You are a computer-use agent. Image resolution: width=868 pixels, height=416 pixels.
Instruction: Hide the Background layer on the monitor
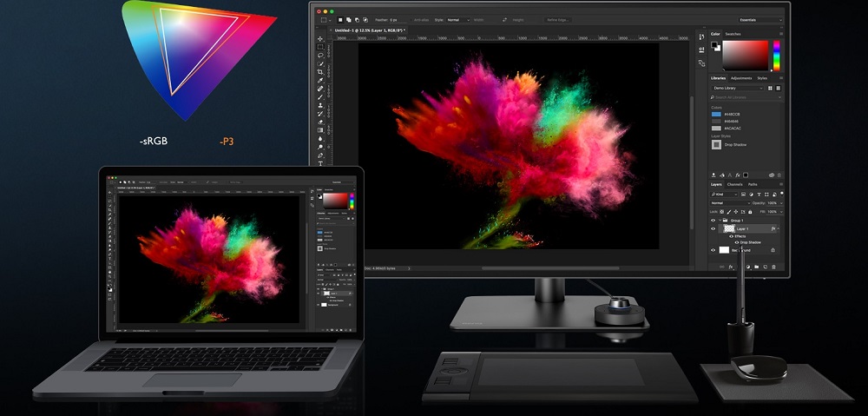[713, 250]
